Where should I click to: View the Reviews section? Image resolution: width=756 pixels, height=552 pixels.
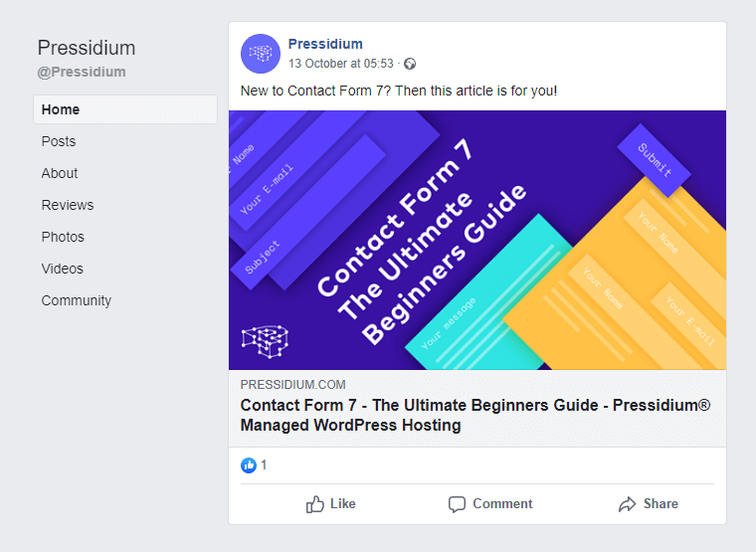click(68, 205)
